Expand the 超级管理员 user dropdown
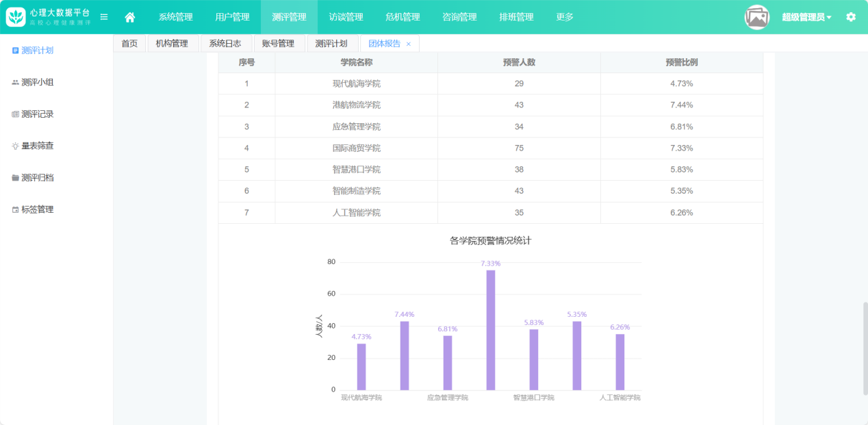Screen dimensions: 868x425 806,17
